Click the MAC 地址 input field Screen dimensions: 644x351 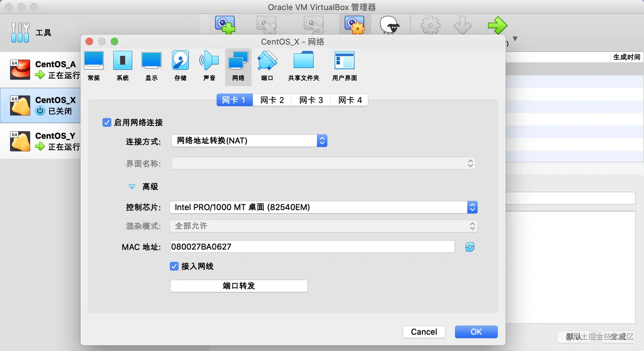[312, 247]
